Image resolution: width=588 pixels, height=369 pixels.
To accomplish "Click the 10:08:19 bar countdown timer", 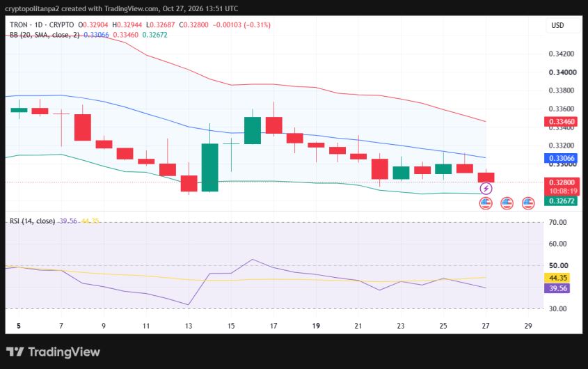I will (x=562, y=191).
